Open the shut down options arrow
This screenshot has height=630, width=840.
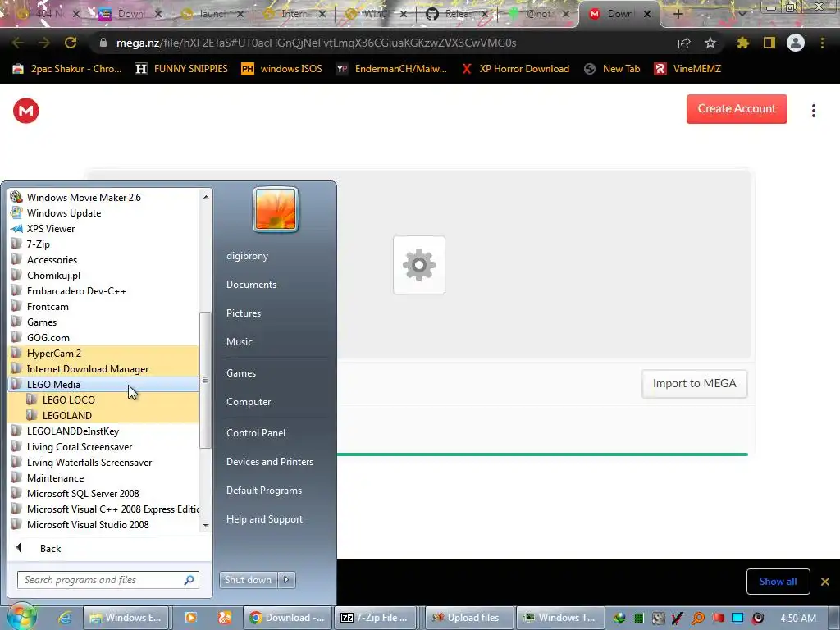(286, 580)
